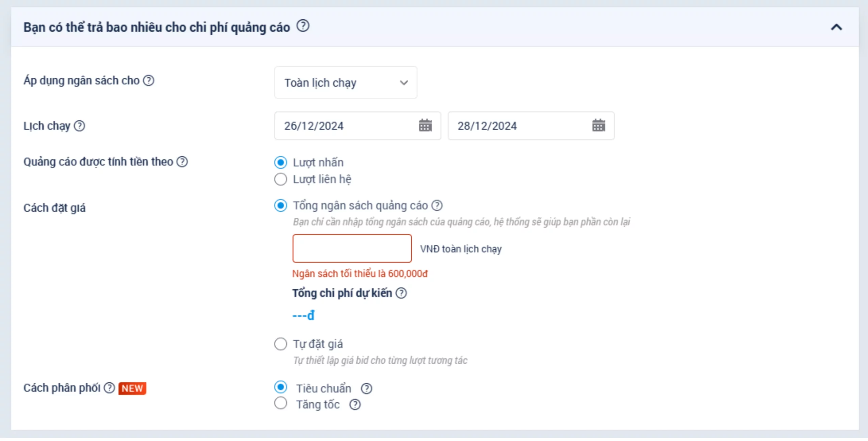Click help icon next to Tổng chi phí dự kiến
Screen dimensions: 868x441
click(401, 293)
